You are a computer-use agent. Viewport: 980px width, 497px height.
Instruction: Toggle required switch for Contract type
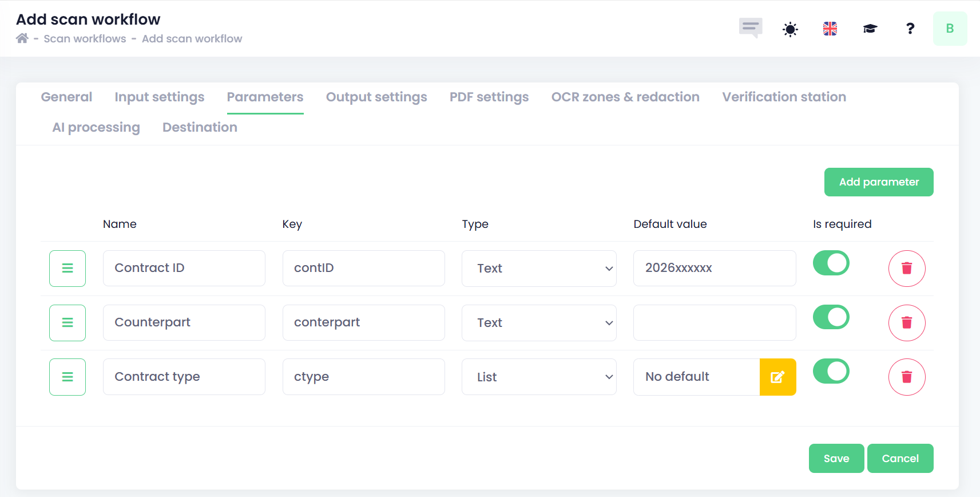(831, 371)
